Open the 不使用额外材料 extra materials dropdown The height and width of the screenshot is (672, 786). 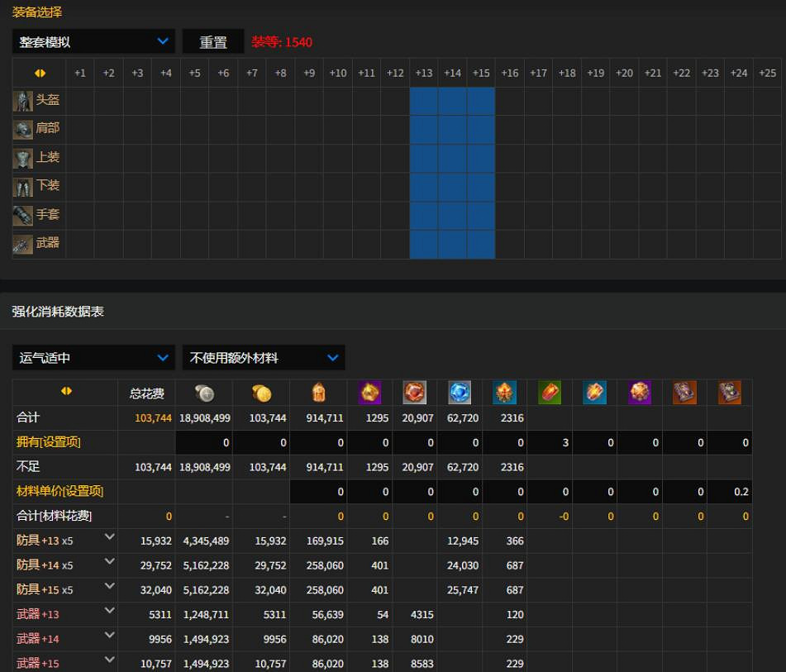(263, 358)
